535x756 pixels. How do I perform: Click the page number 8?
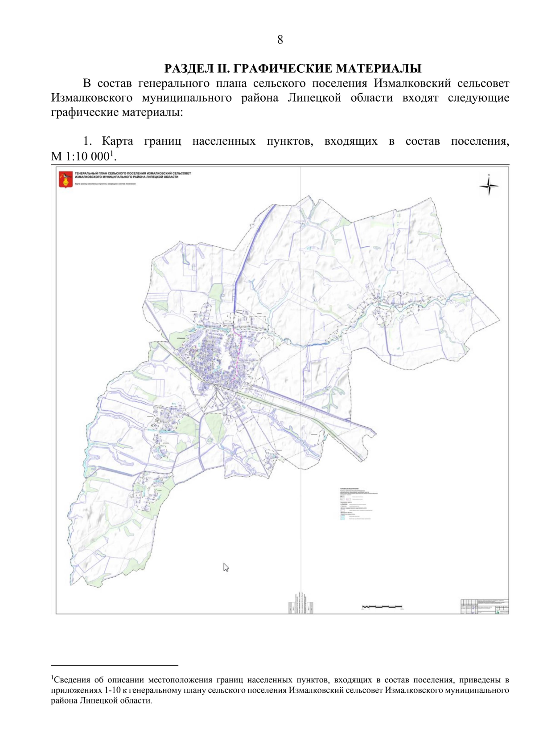(280, 40)
